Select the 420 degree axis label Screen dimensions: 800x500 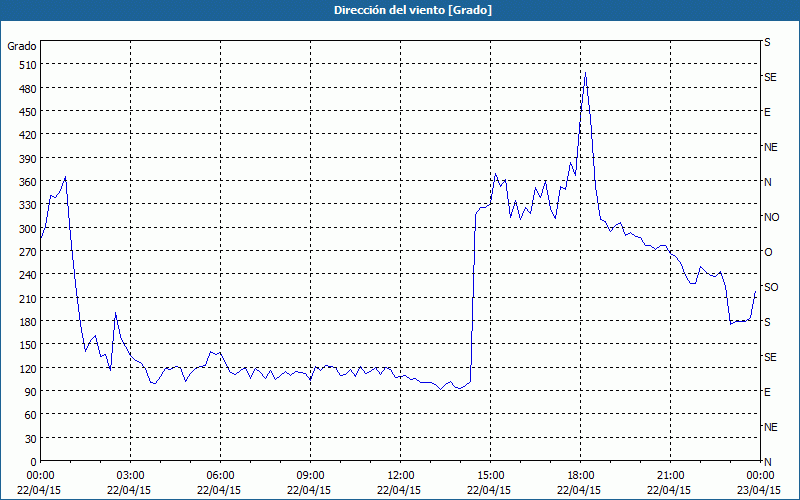28,135
